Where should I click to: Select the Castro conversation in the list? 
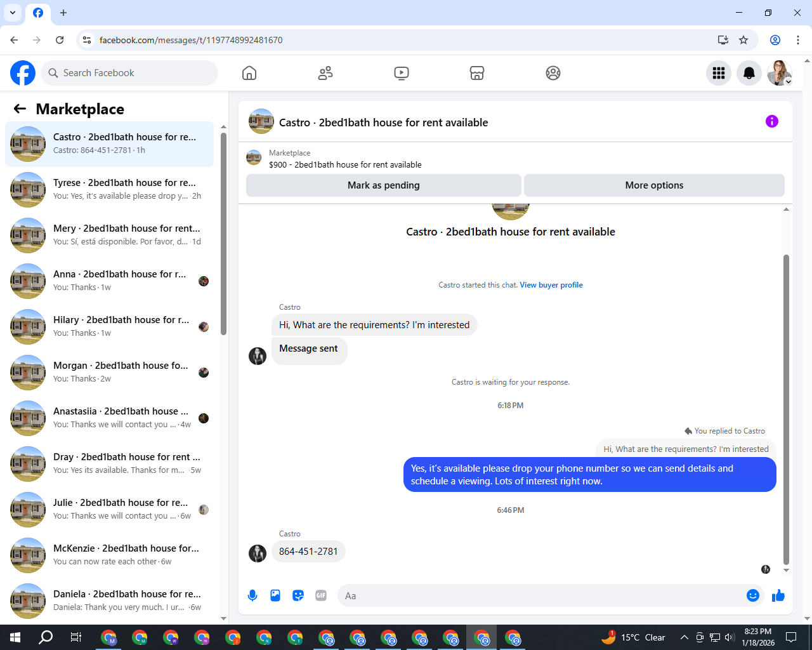(x=109, y=144)
